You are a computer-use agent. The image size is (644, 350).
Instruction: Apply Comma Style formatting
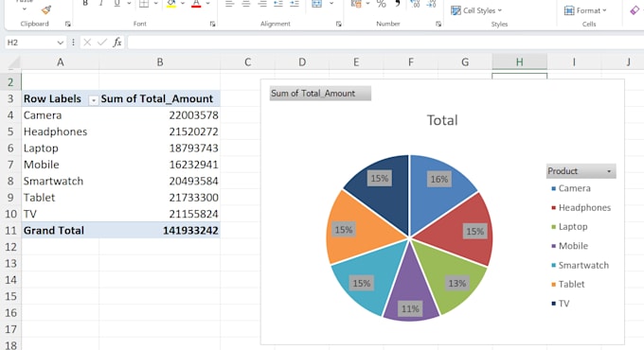pos(398,4)
